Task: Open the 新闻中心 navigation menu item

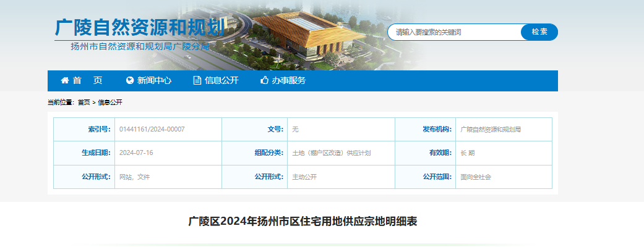Action: point(155,80)
